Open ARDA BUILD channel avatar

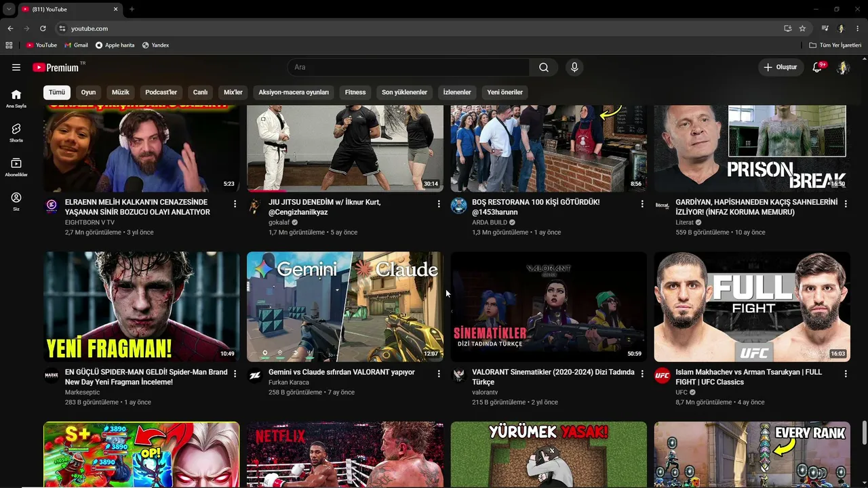point(458,206)
